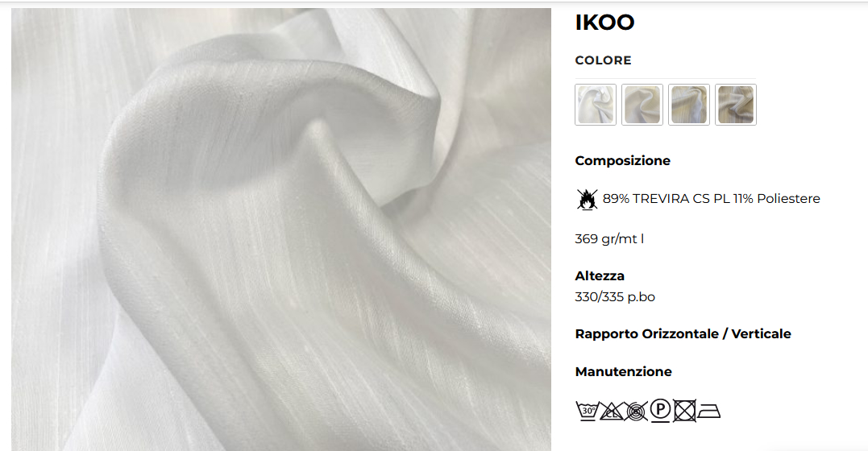Choose the third cream color swatch

[688, 105]
